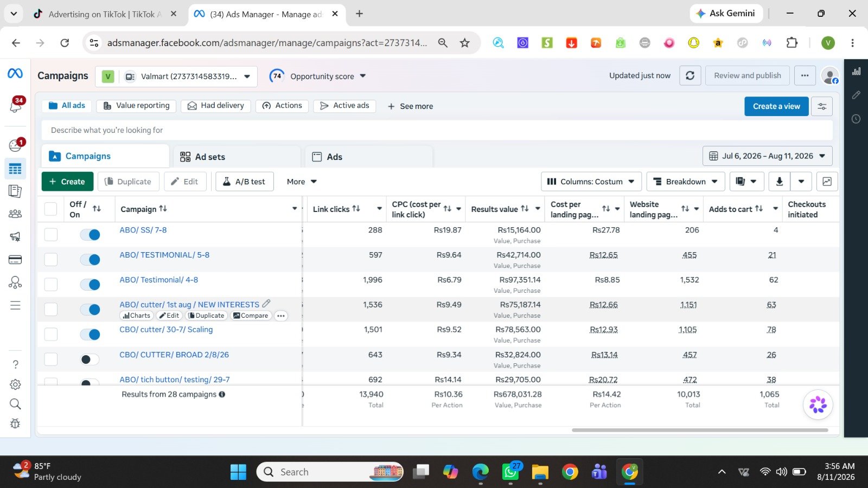
Task: Expand the export options arrow
Action: tap(801, 182)
